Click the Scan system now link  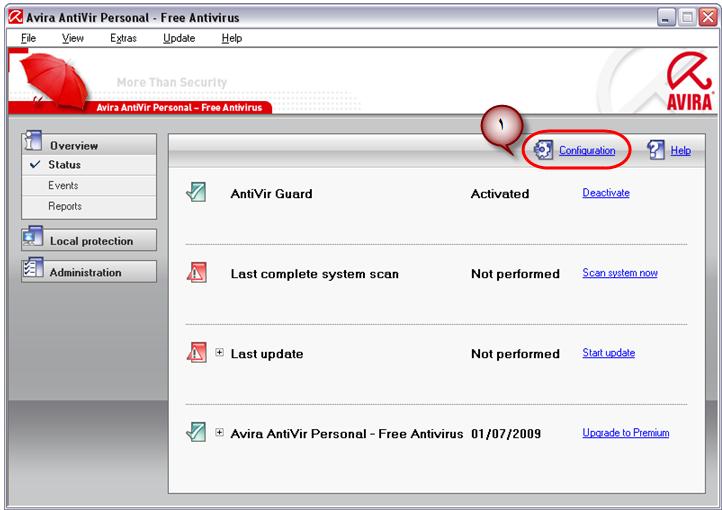tap(620, 273)
